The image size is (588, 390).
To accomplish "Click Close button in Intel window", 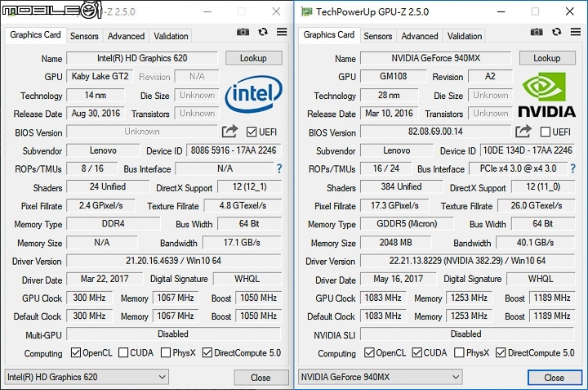I will pyautogui.click(x=261, y=378).
